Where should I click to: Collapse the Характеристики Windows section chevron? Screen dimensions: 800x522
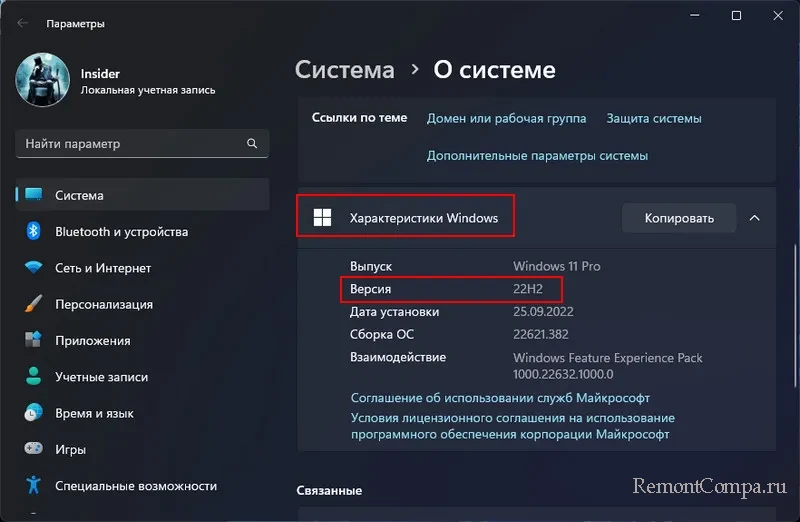[x=754, y=218]
